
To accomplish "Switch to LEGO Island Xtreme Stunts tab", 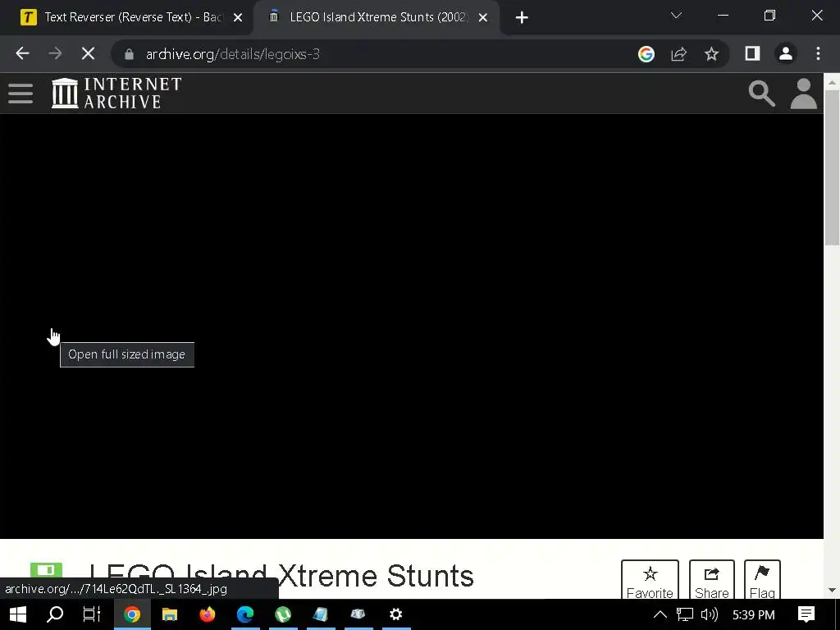I will pos(377,18).
